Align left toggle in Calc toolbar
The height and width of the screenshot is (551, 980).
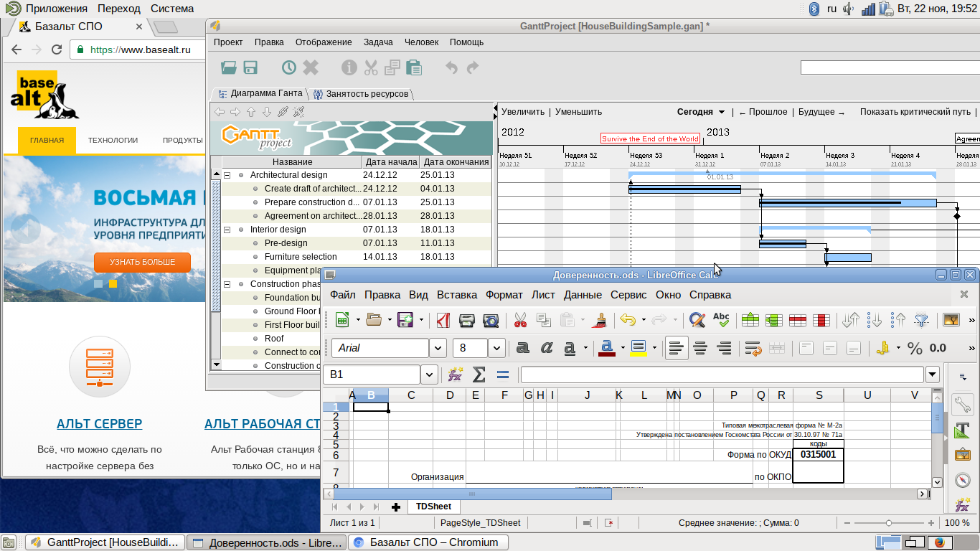point(677,348)
